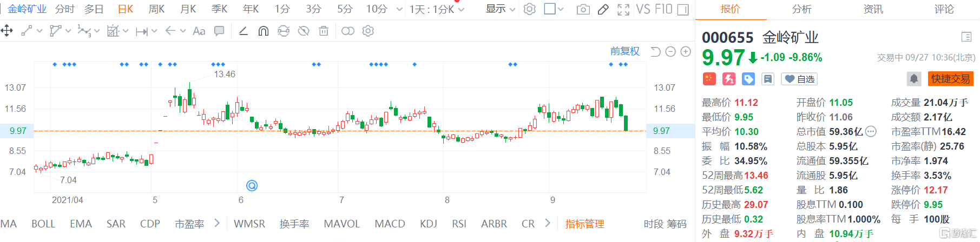Open the F10 company info
This screenshot has height=242, width=980.
point(663,9)
